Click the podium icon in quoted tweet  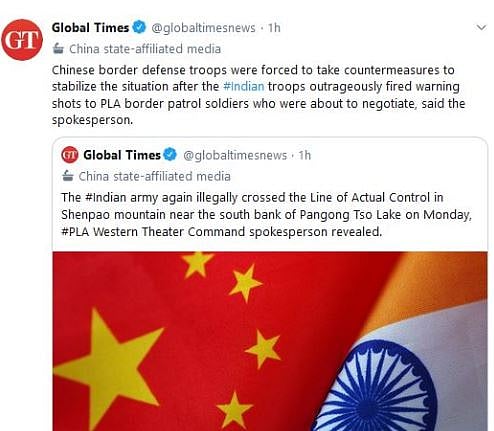(68, 176)
